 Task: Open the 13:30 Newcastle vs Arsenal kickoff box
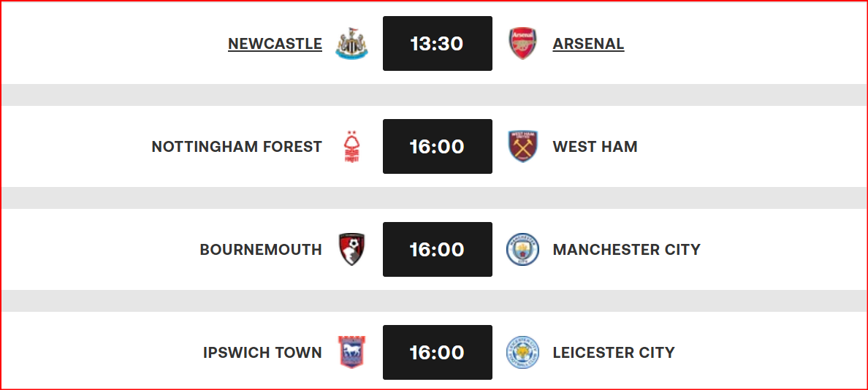(438, 43)
